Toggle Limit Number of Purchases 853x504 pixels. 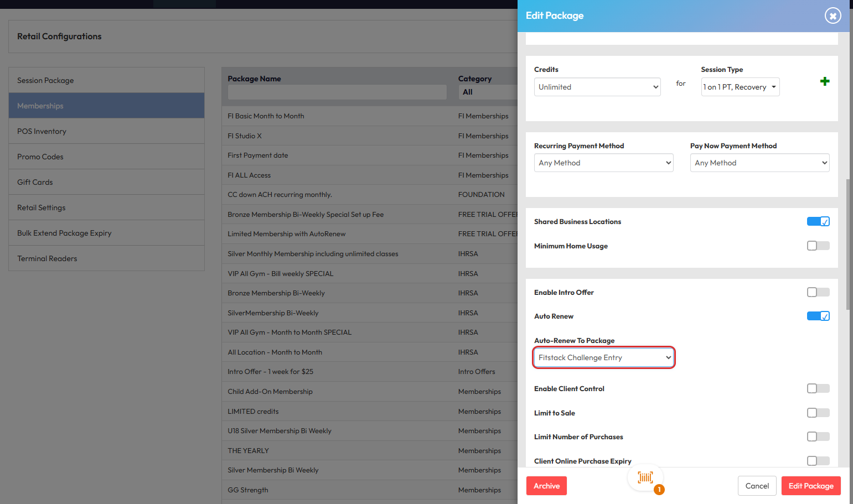coord(818,437)
